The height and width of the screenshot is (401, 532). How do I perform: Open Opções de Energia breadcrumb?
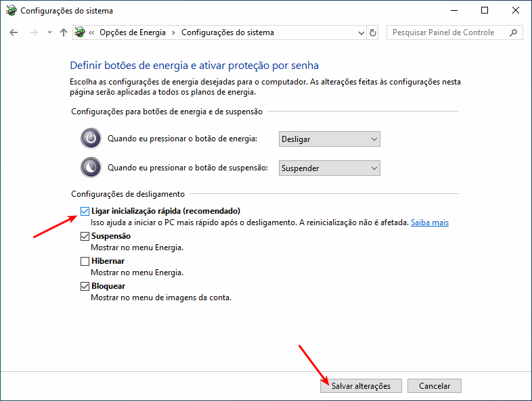point(132,32)
